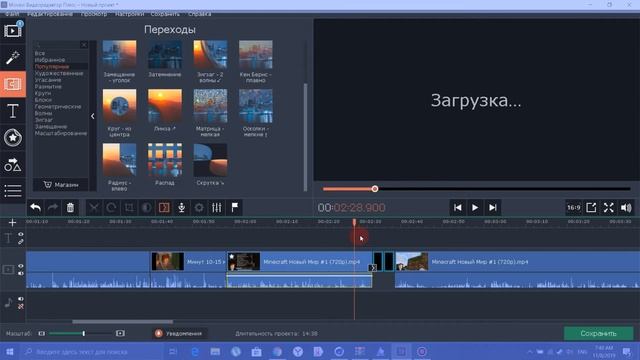The height and width of the screenshot is (360, 640).
Task: Open the Магазин store button
Action: click(61, 185)
